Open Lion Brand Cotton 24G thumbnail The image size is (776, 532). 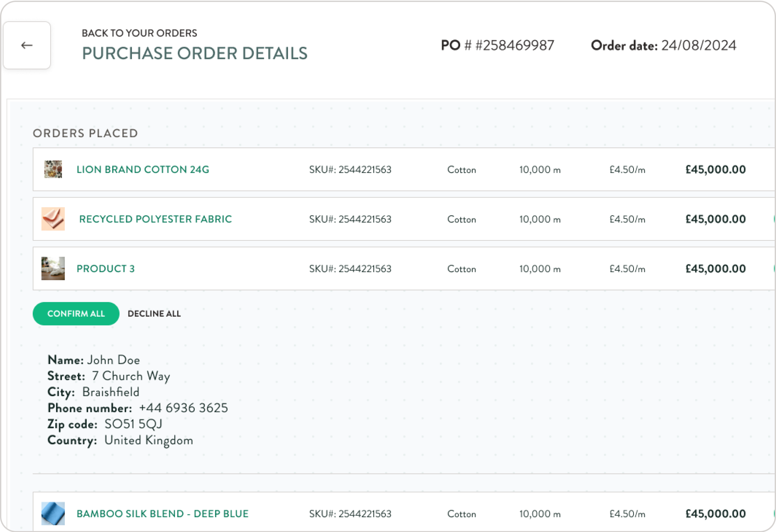tap(53, 169)
